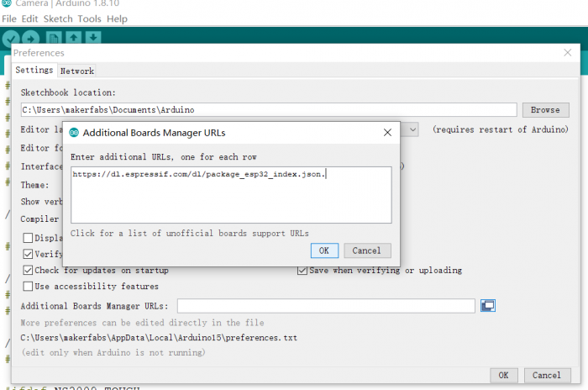Switch to the Network tab
Viewport: 588px width, 390px height.
pos(77,71)
